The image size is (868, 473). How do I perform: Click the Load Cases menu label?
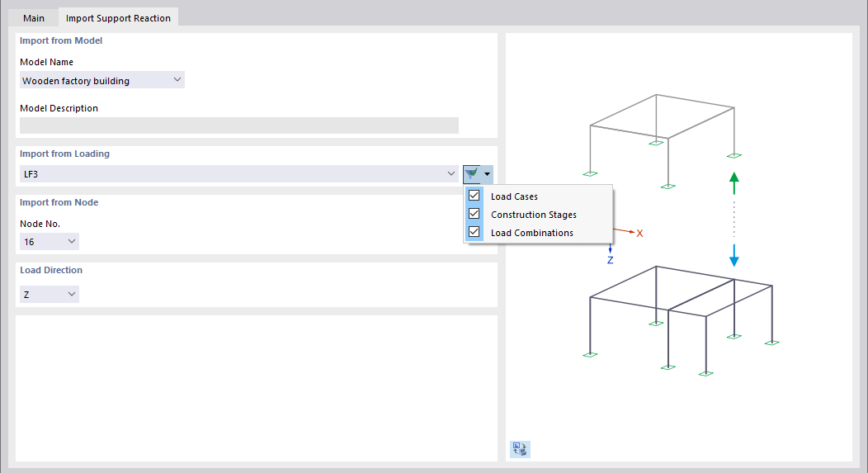coord(514,196)
